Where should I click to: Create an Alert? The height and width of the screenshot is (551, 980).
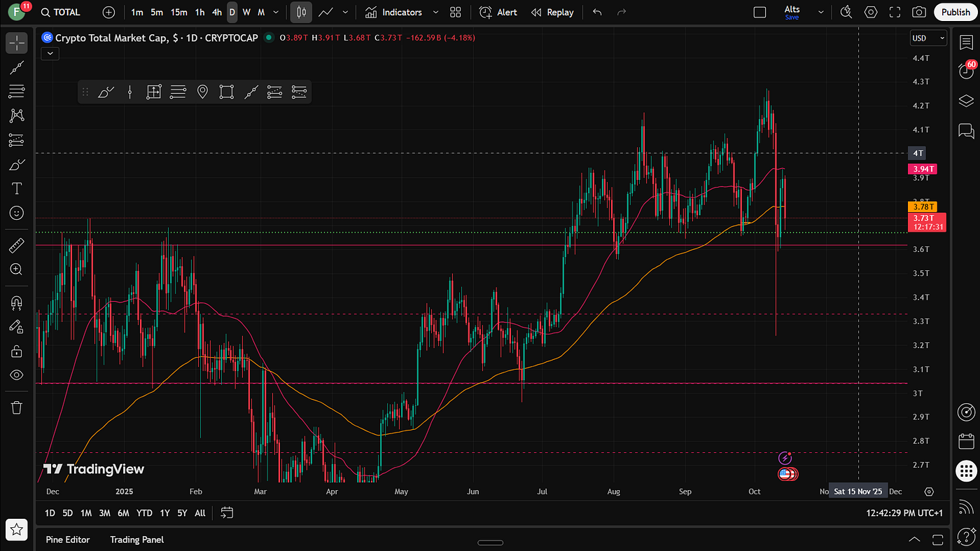point(498,12)
